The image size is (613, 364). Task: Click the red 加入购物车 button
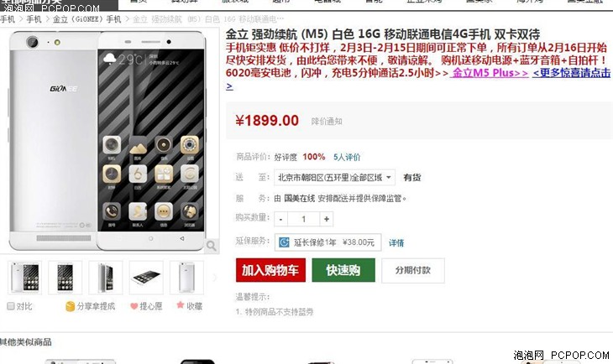point(270,270)
